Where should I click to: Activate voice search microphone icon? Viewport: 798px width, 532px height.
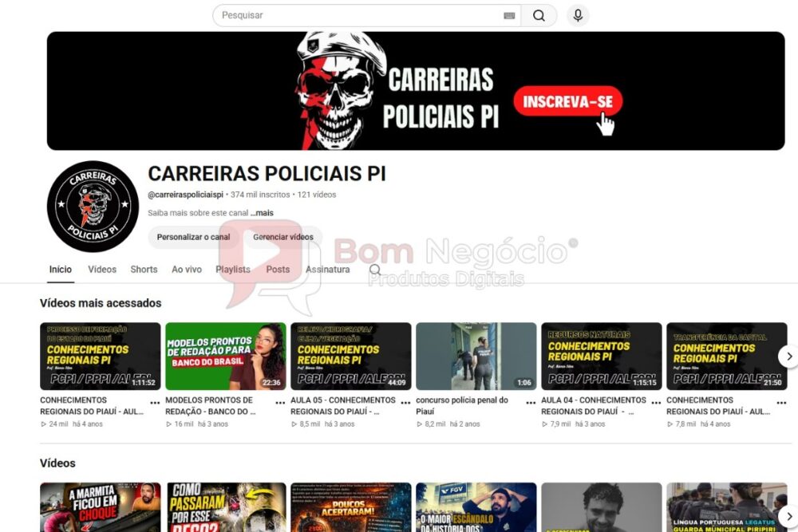coord(578,16)
